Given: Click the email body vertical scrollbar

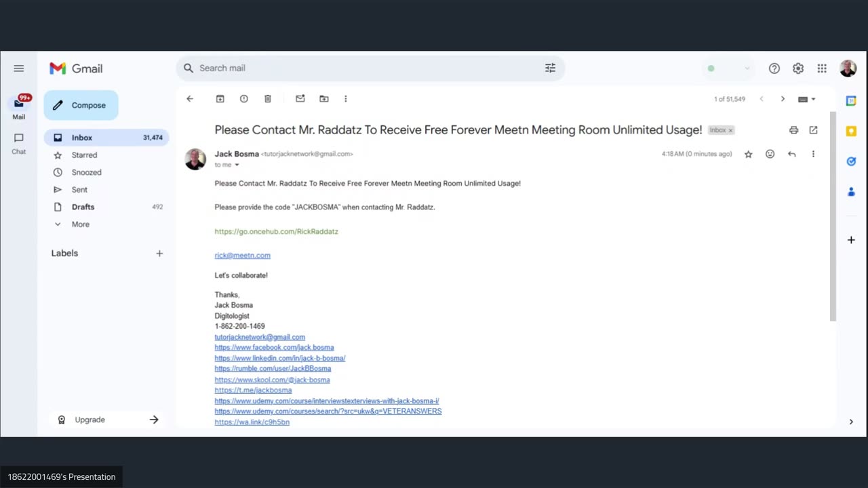Looking at the screenshot, I should [x=833, y=217].
